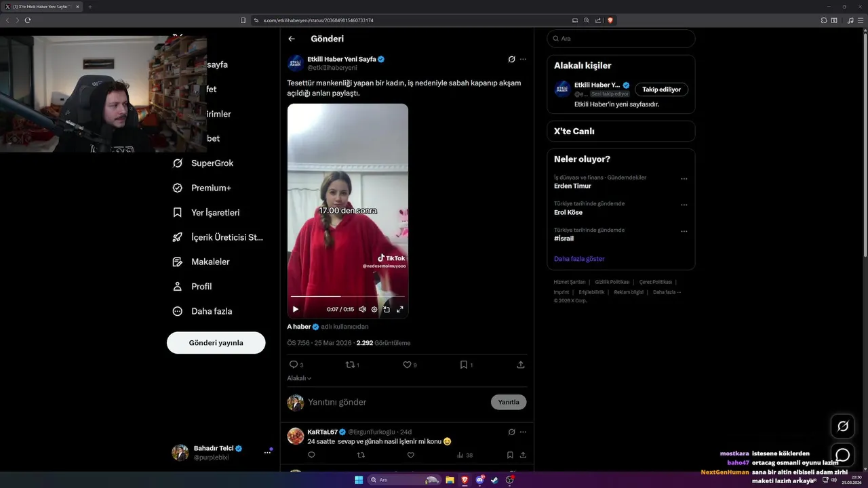View analytics of KaRTaL67's comment (38)
The height and width of the screenshot is (488, 868).
[x=465, y=455]
